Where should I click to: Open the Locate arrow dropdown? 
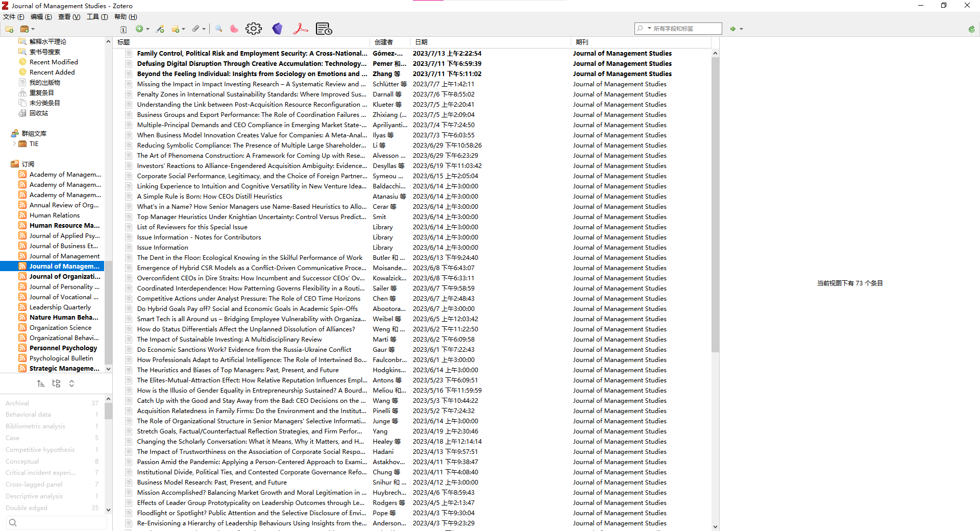741,29
